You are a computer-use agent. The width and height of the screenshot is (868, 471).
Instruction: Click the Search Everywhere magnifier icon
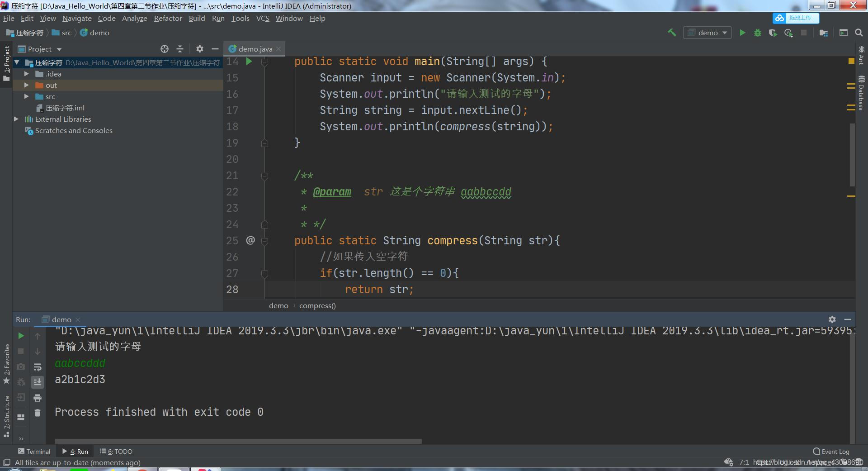pos(859,33)
